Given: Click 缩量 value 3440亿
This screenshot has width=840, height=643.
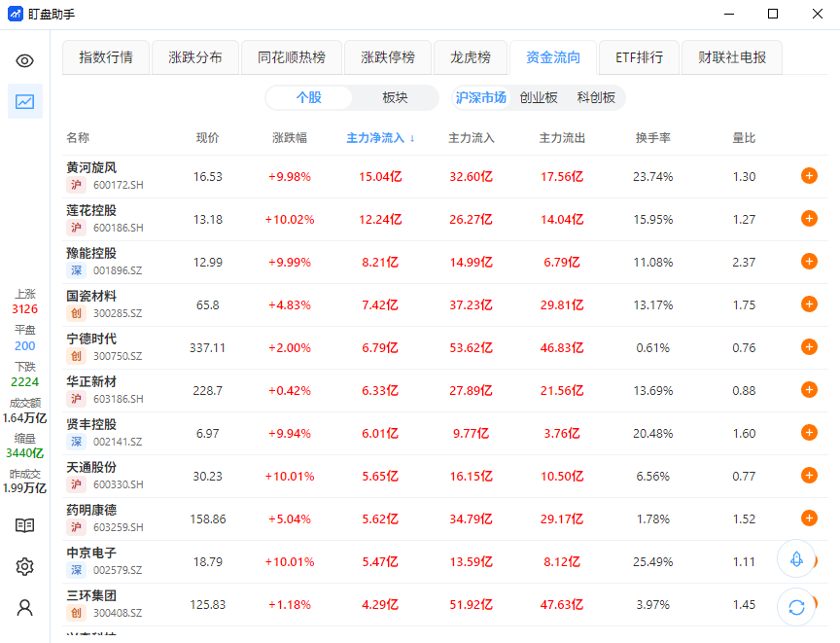Looking at the screenshot, I should coord(24,453).
